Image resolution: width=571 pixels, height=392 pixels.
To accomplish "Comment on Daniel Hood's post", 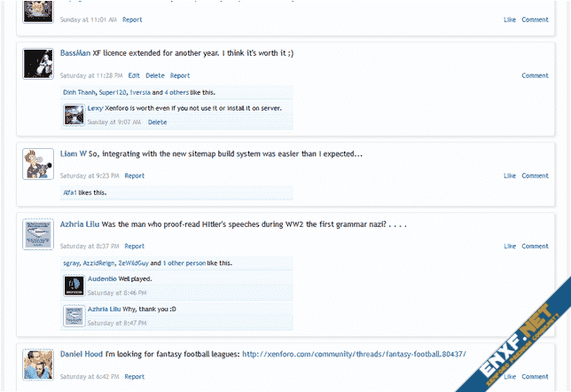I will 535,376.
